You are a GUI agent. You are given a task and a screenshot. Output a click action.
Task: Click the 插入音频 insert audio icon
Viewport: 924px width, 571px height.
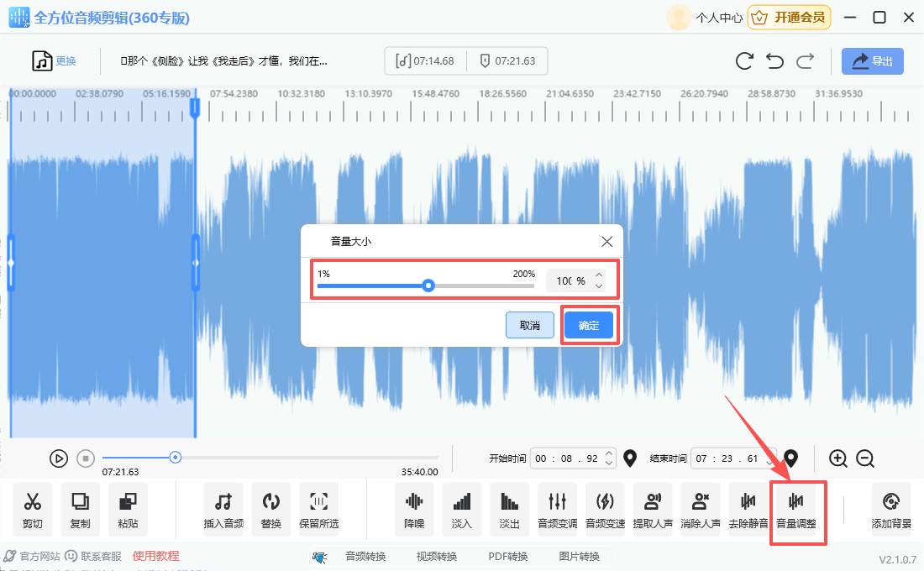[x=223, y=510]
